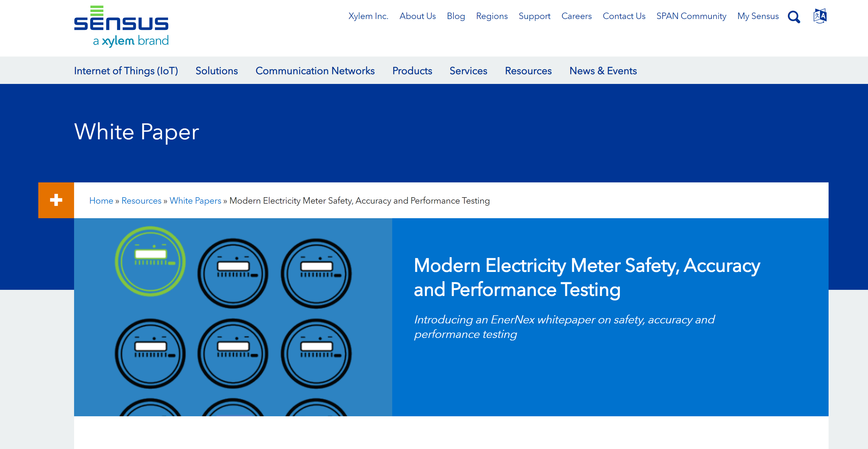Open My Sensus link
This screenshot has height=449, width=868.
758,16
